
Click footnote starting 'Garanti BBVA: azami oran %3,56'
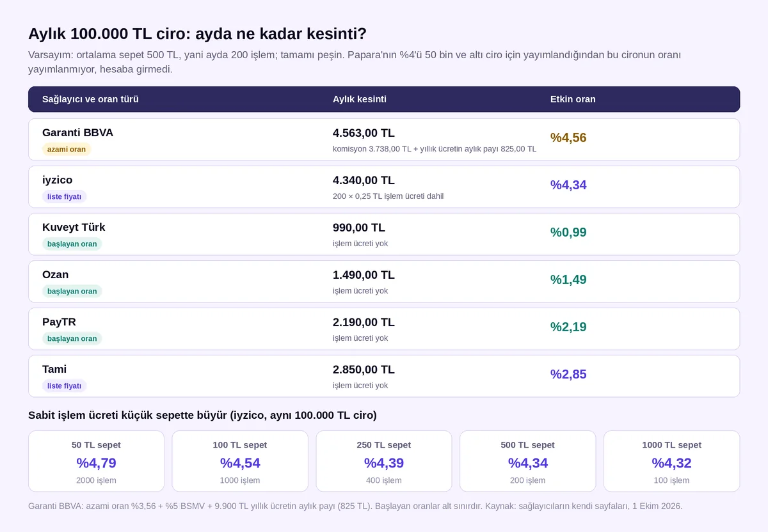point(355,506)
